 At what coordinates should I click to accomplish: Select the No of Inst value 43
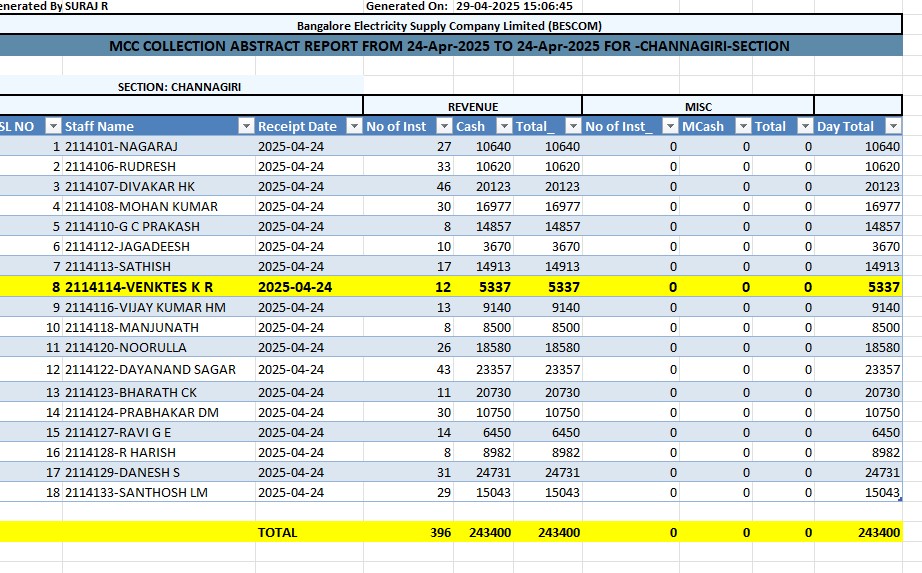coord(408,369)
